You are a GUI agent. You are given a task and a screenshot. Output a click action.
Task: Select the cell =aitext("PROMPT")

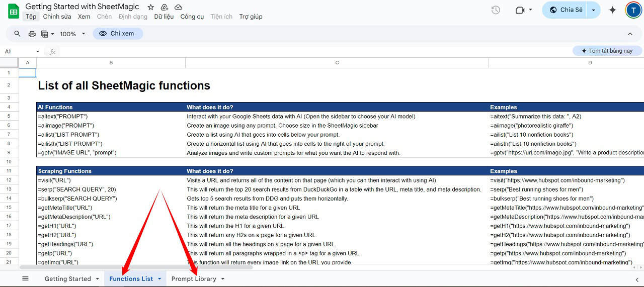(x=111, y=116)
